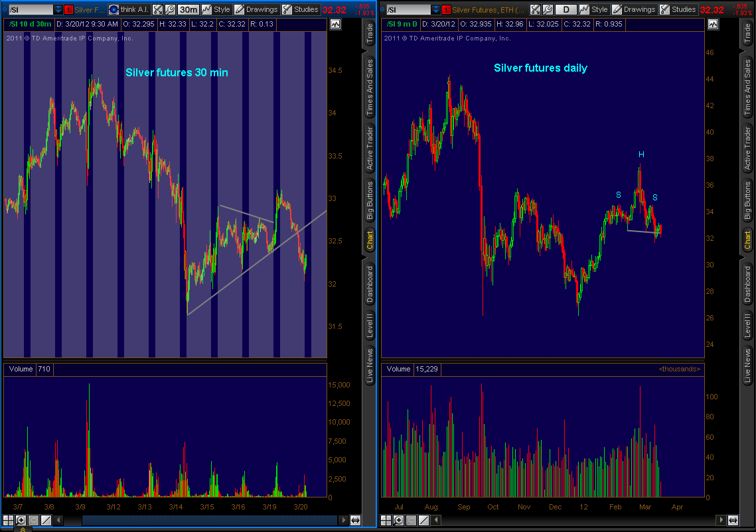Screen dimensions: 756x532
Task: Click the crosshair grid icon under left chart
Action: point(8,520)
